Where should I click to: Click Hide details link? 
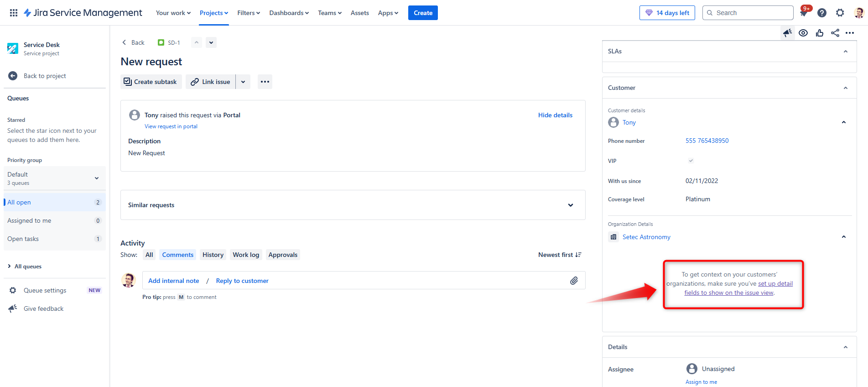555,115
